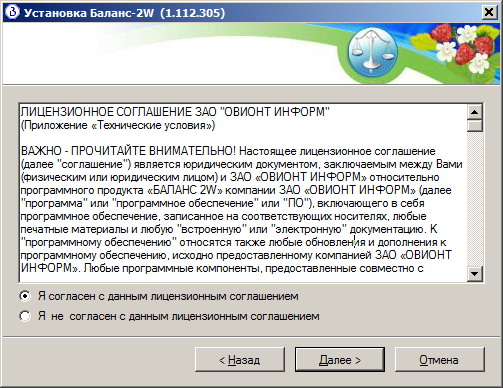Click text "ВАЖНО - ПРОЧИТАЙТЕ ВНИМАТЕЛЬНО!"

[128, 151]
